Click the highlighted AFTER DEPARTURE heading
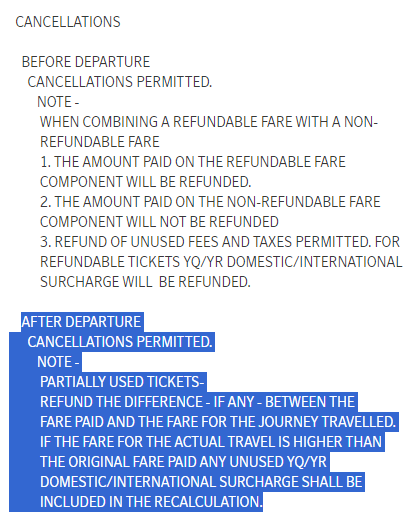This screenshot has width=418, height=525. click(81, 322)
